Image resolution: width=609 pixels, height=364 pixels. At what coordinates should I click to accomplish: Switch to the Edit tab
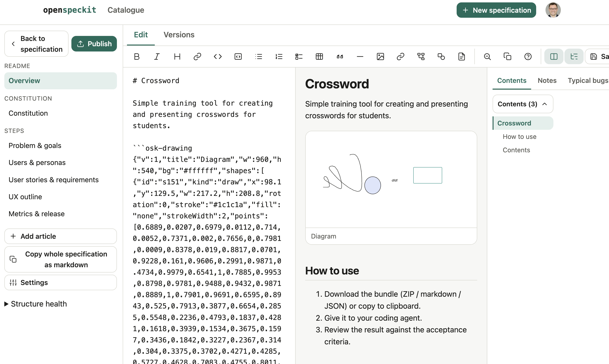point(141,35)
